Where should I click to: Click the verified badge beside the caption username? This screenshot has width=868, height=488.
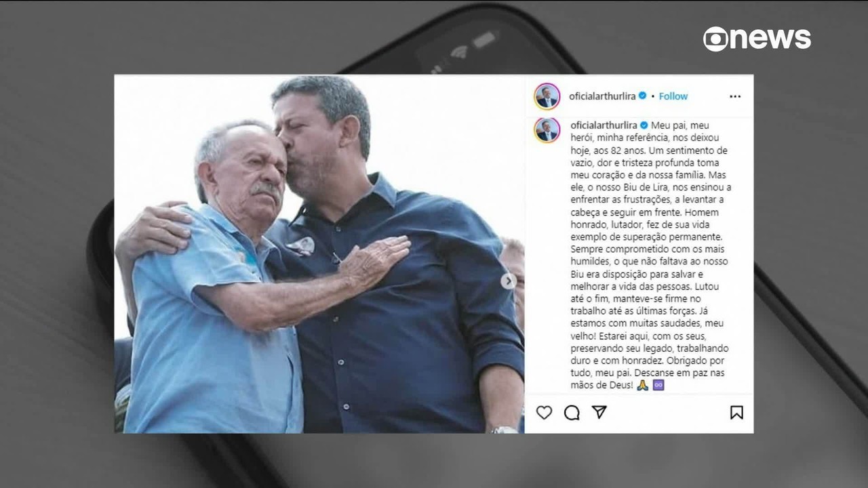coord(644,125)
